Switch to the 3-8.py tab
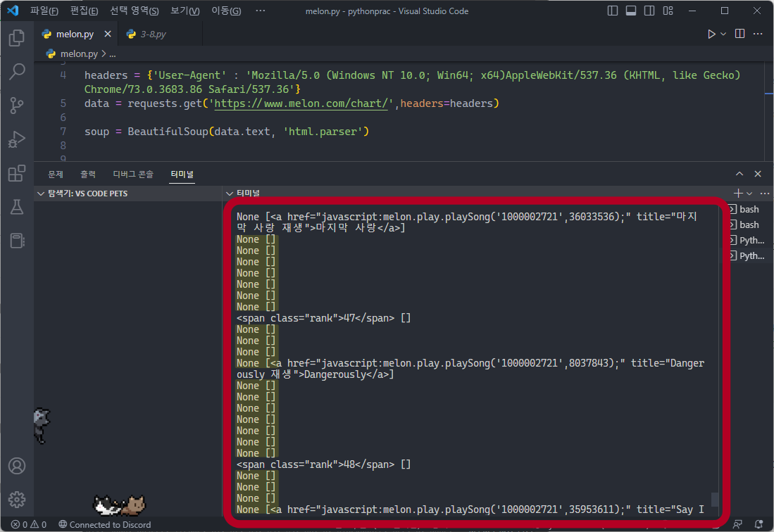 [x=153, y=34]
